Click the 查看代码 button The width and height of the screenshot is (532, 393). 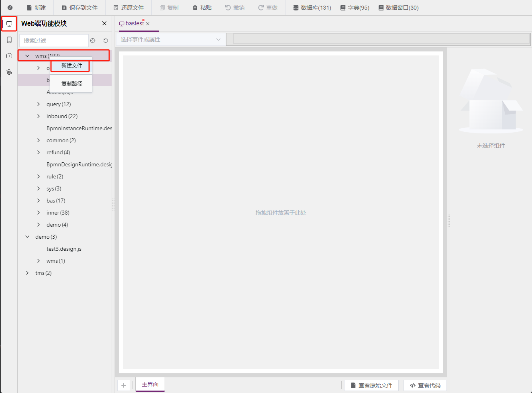[x=425, y=385]
